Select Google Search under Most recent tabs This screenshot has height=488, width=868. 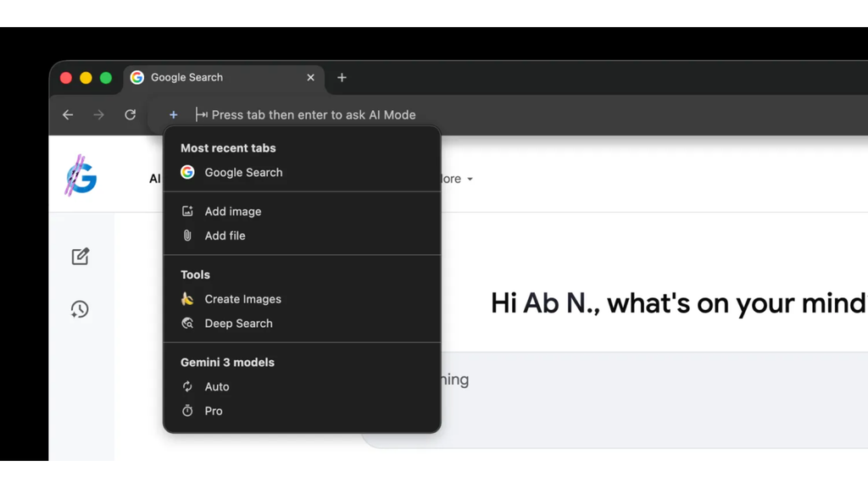pos(243,173)
